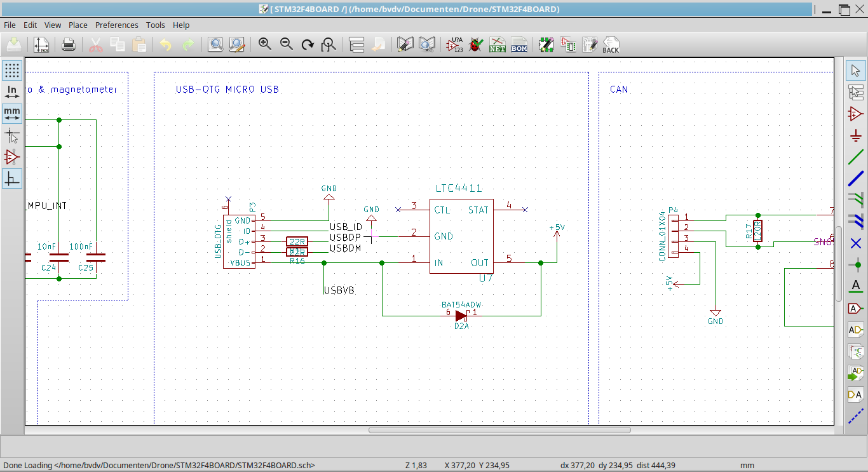Open the Preferences menu
The height and width of the screenshot is (472, 868).
116,25
